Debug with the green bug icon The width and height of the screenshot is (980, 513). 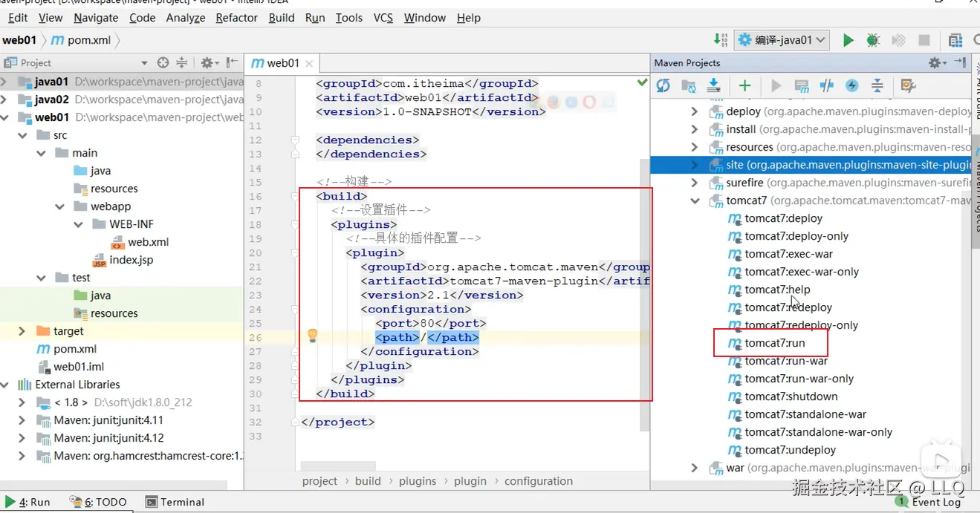[873, 40]
